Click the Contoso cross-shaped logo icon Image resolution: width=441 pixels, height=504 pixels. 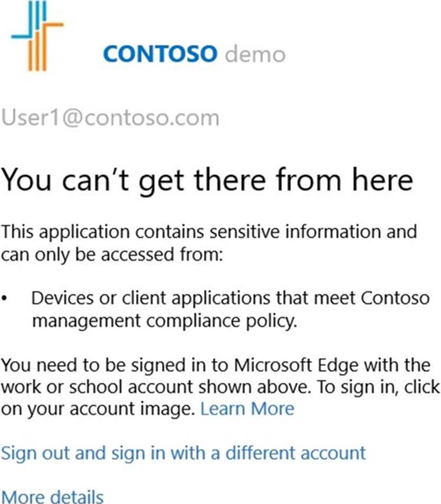(x=37, y=36)
